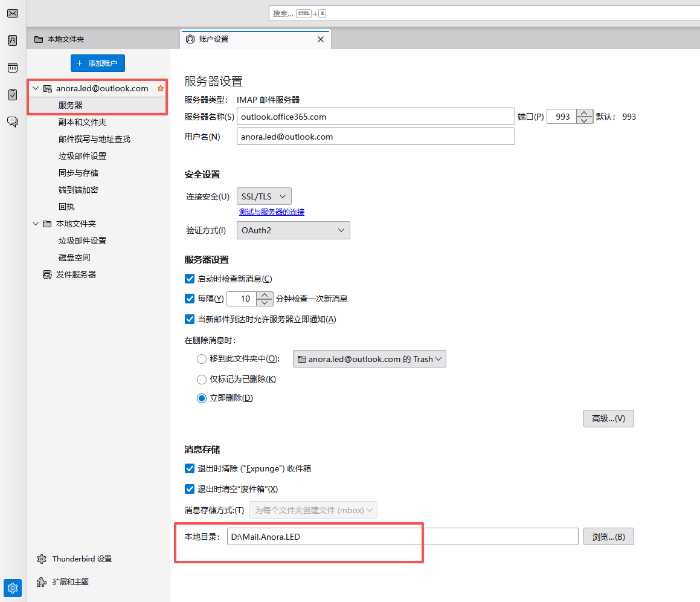Click the top search box

(484, 13)
